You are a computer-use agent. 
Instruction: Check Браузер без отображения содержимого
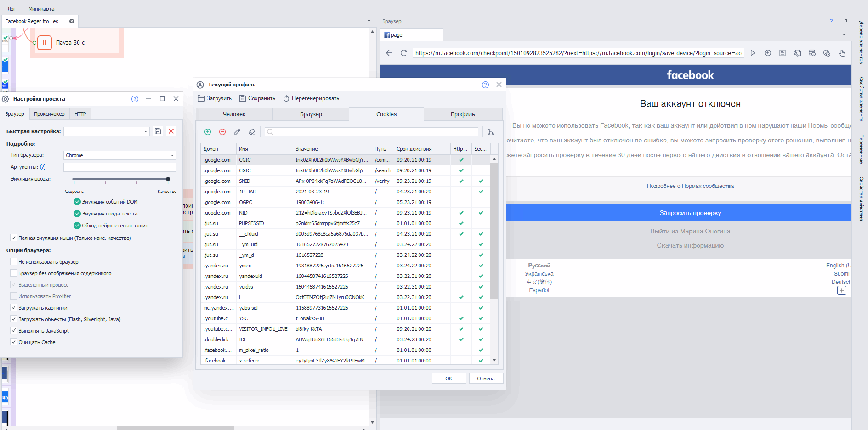[x=14, y=273]
